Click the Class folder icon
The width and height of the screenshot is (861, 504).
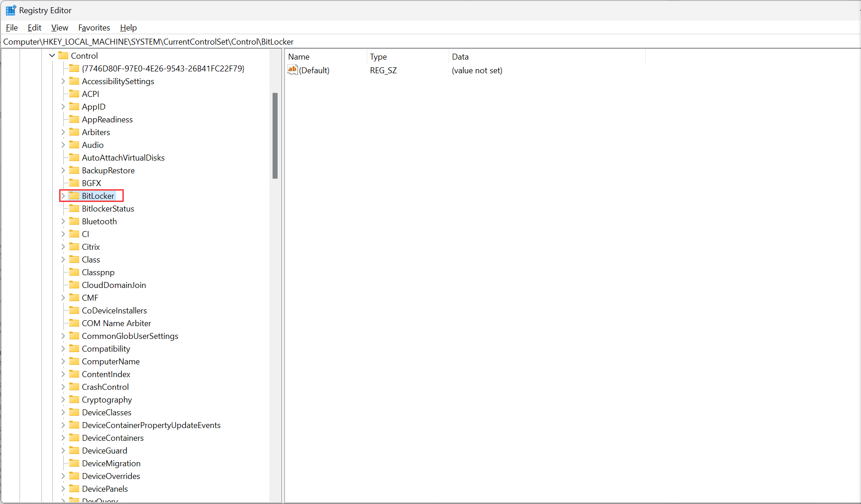(x=74, y=259)
